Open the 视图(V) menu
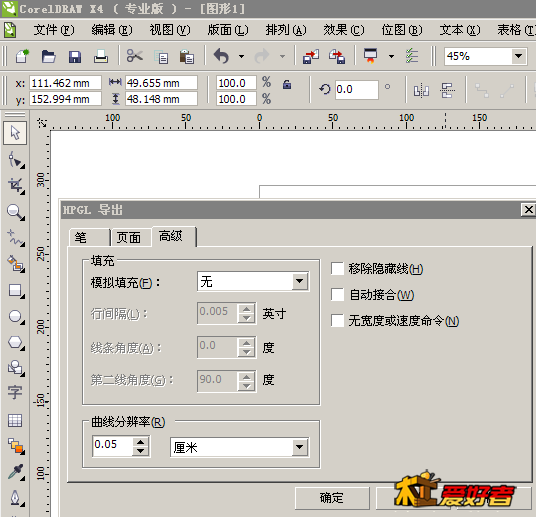 tap(170, 30)
